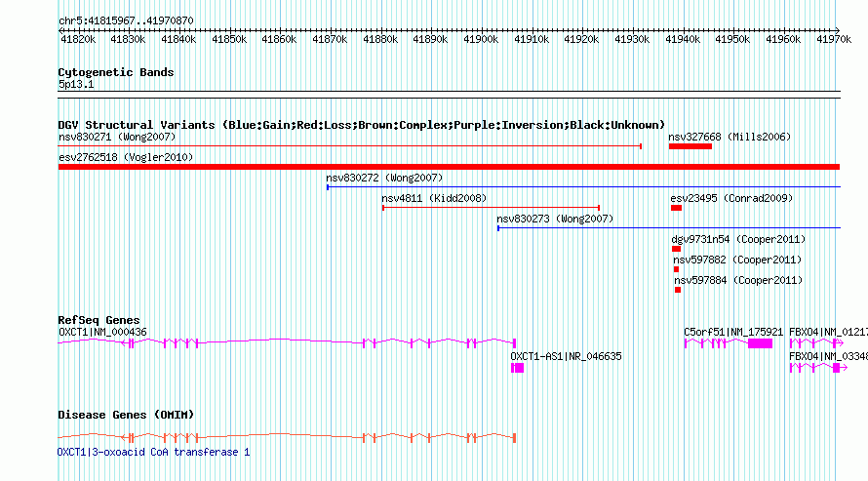Select the OXCT1-AS1 magenta exon block

tap(517, 368)
